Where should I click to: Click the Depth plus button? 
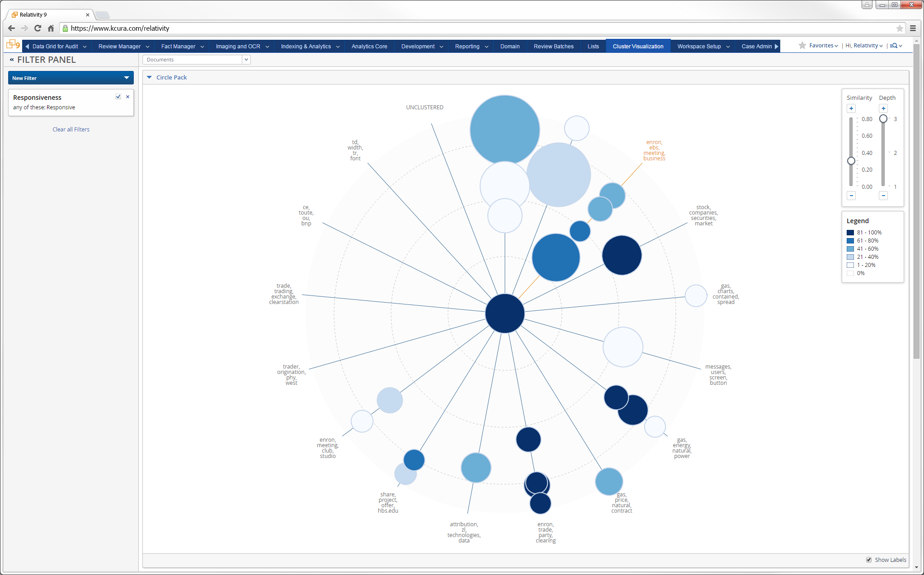click(883, 108)
